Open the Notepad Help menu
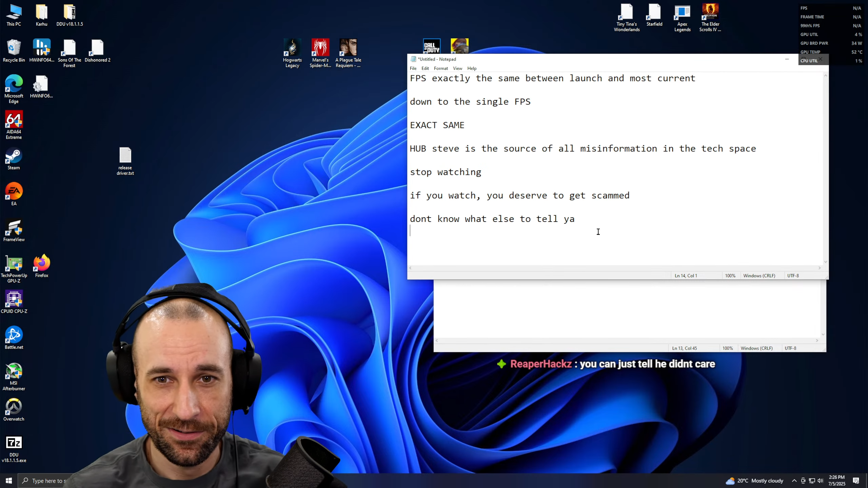Viewport: 868px width, 488px height. (x=472, y=68)
